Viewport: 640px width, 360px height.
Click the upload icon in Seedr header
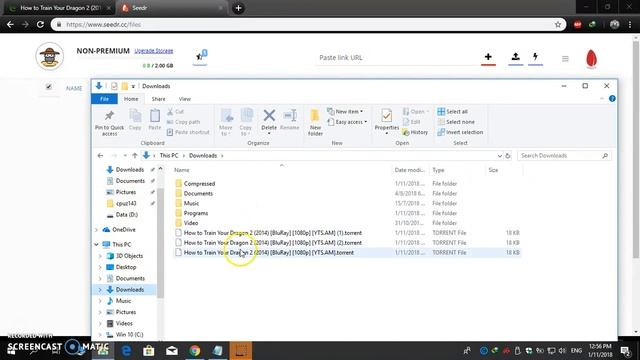pyautogui.click(x=516, y=57)
